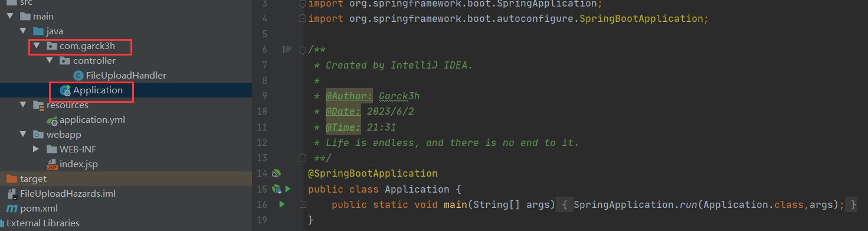
Task: Click the green run arrow on line 15
Action: pyautogui.click(x=288, y=189)
